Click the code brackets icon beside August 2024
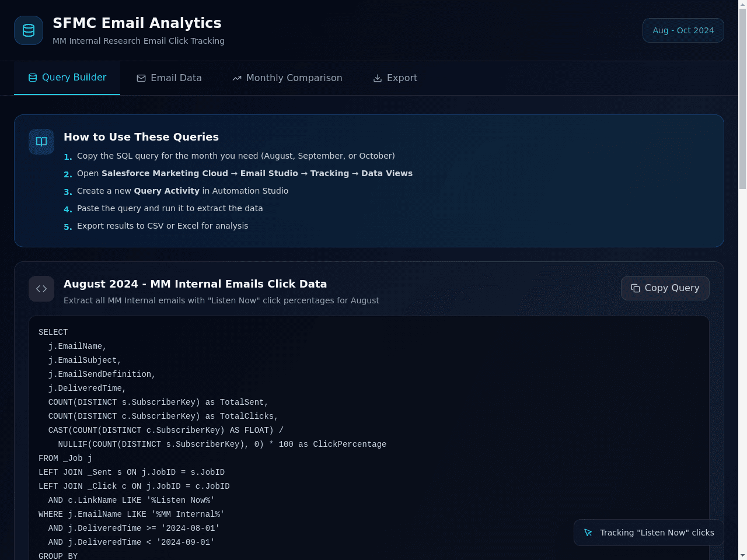The width and height of the screenshot is (747, 560). tap(41, 289)
